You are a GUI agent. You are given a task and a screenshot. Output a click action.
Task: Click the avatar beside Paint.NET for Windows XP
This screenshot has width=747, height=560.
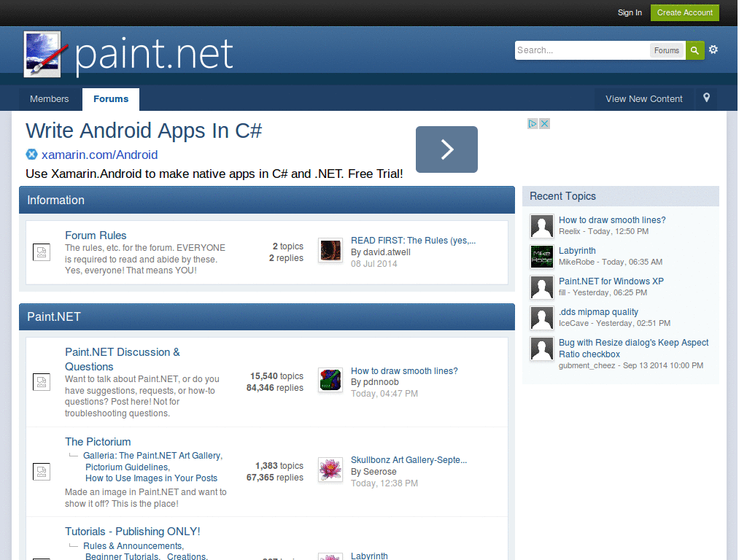point(542,287)
